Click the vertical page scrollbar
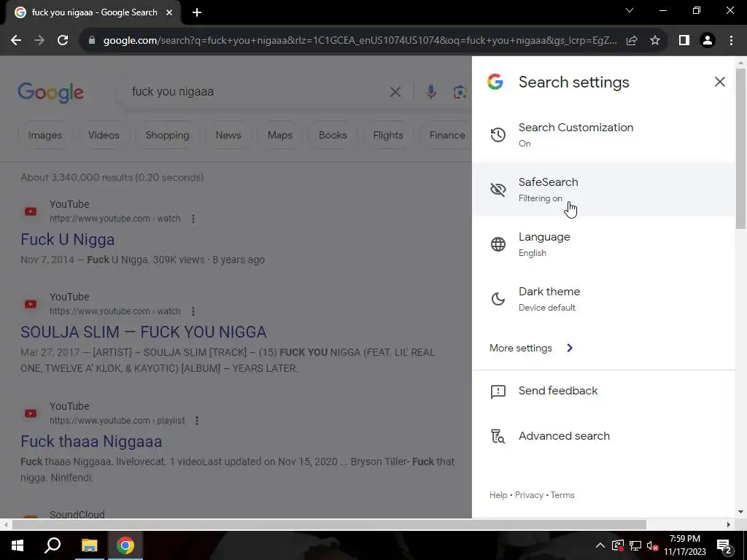This screenshot has height=560, width=747. coord(740,149)
